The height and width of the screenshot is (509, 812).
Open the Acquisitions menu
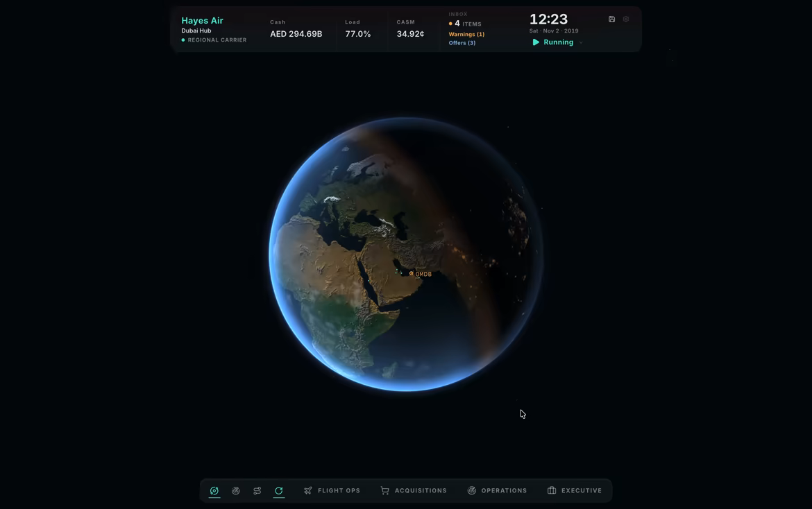pos(414,490)
